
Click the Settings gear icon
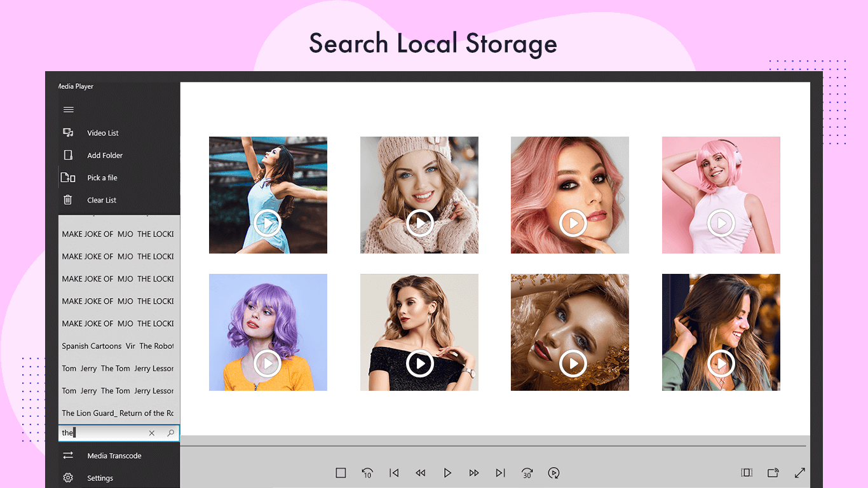point(68,478)
